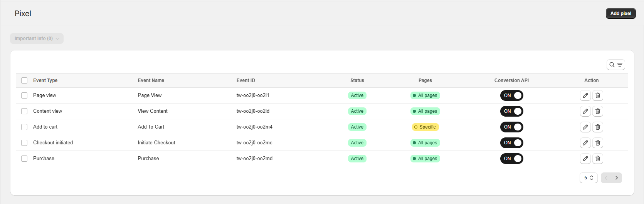Screen dimensions: 644x204
Task: Open the search and filter tool
Action: [615, 65]
